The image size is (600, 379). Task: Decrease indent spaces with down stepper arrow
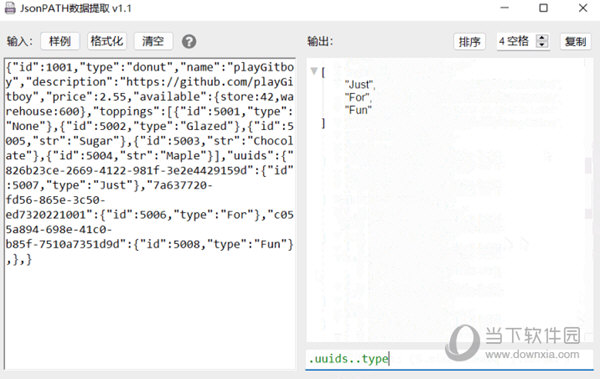click(x=542, y=44)
